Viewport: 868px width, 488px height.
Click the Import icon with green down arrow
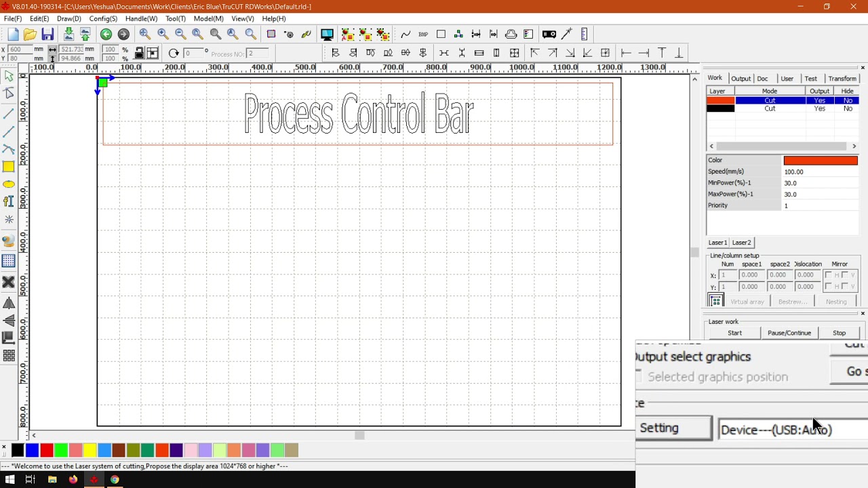68,34
